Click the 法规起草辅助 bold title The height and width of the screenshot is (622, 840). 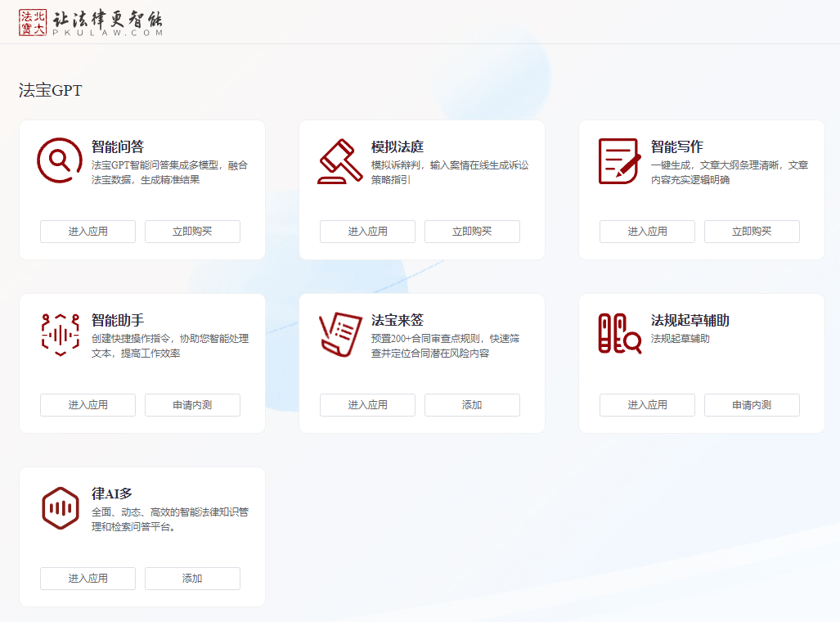(x=690, y=321)
